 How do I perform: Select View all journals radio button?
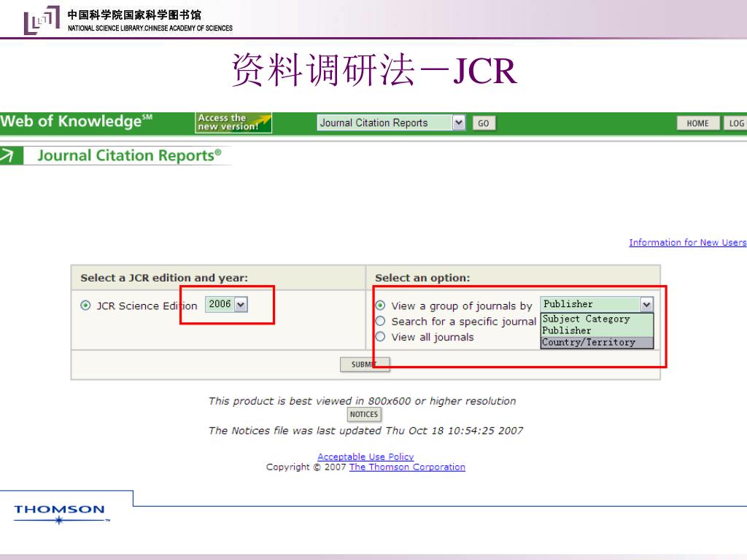click(380, 337)
